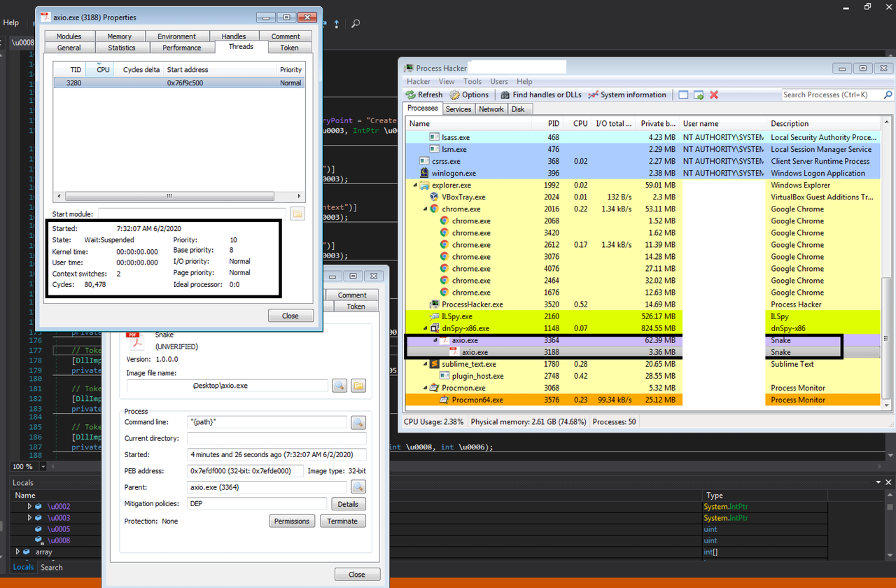Open the Network tab in Process Hacker
896x588 pixels.
point(491,109)
